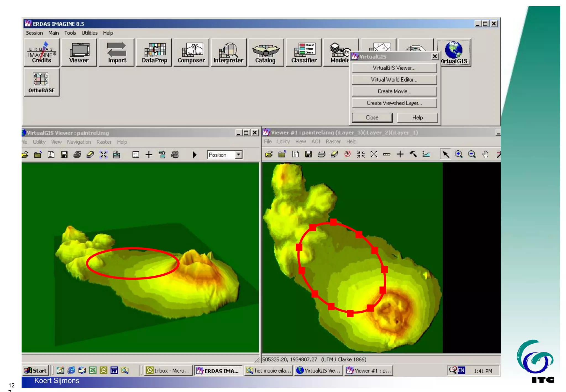Click Close in the VirtualGIS dialog
This screenshot has width=566, height=392.
click(x=372, y=117)
